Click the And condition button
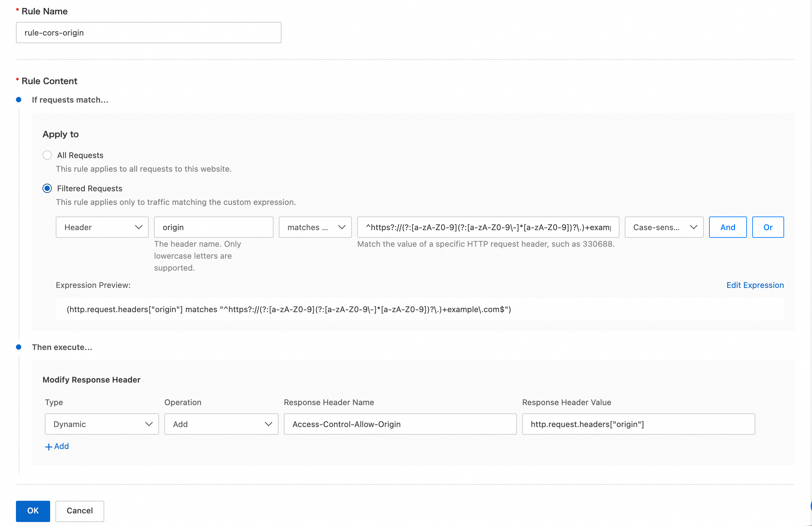Screen dimensions: 812x526 [727, 227]
